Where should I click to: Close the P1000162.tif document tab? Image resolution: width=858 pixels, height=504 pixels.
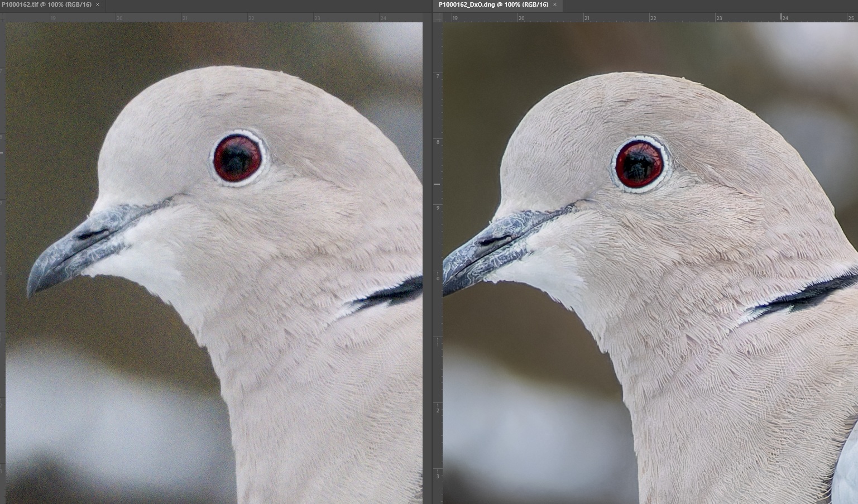(x=98, y=4)
